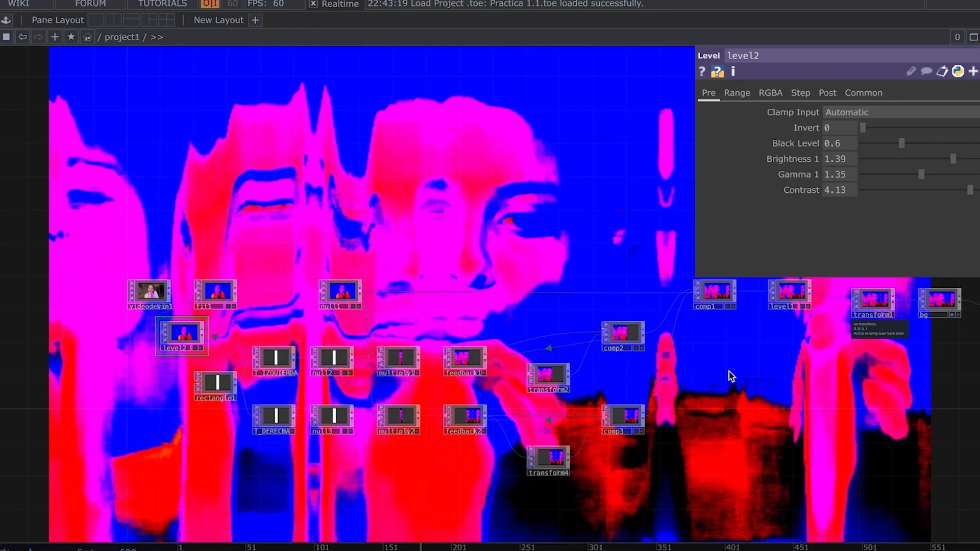Toggle Realtime checkbox

pyautogui.click(x=313, y=4)
